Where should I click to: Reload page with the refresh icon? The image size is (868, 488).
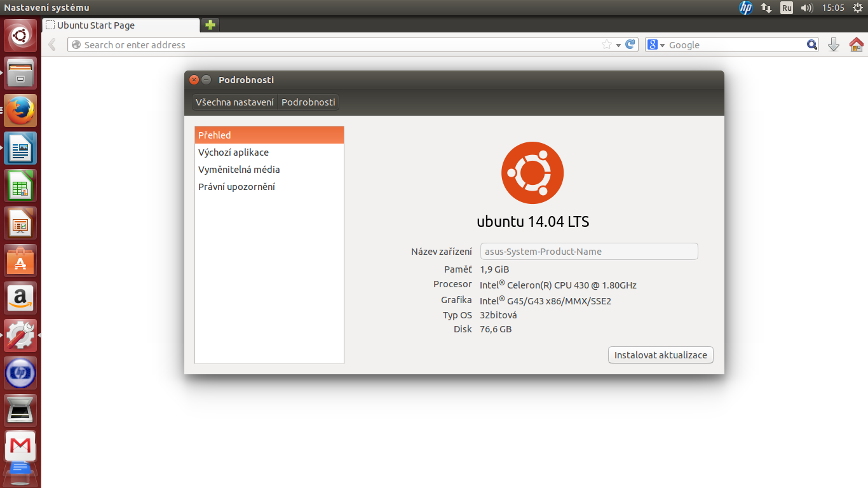point(630,44)
